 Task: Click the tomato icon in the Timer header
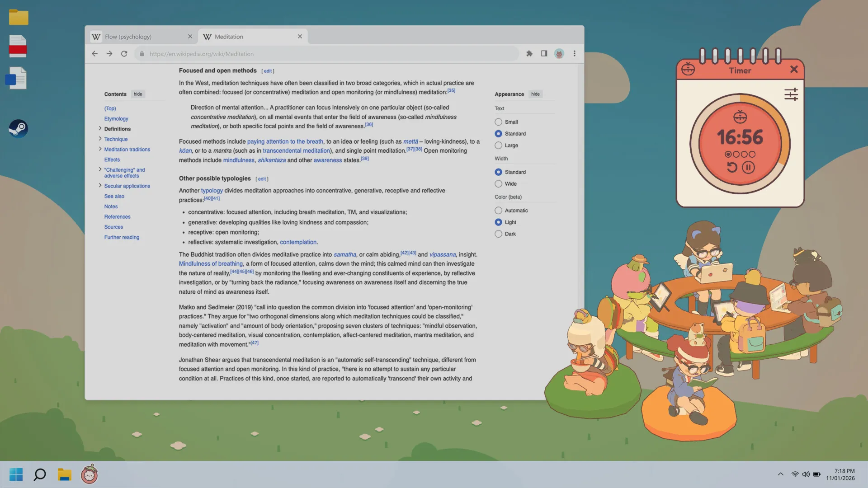pos(688,70)
